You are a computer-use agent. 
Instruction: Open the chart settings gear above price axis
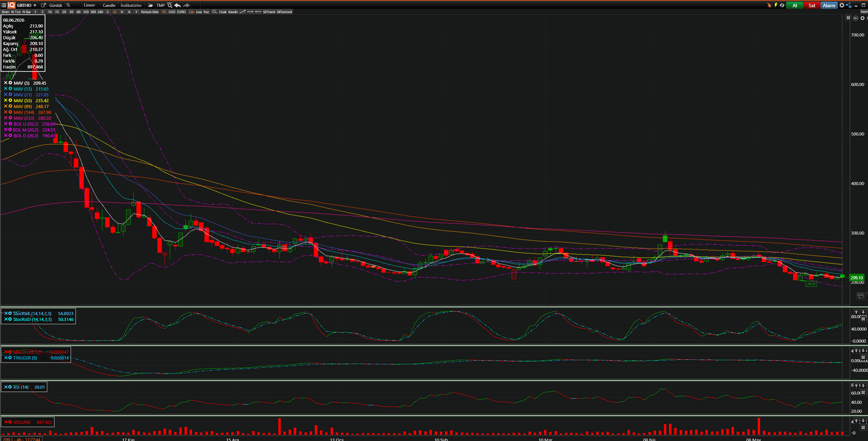tap(863, 18)
